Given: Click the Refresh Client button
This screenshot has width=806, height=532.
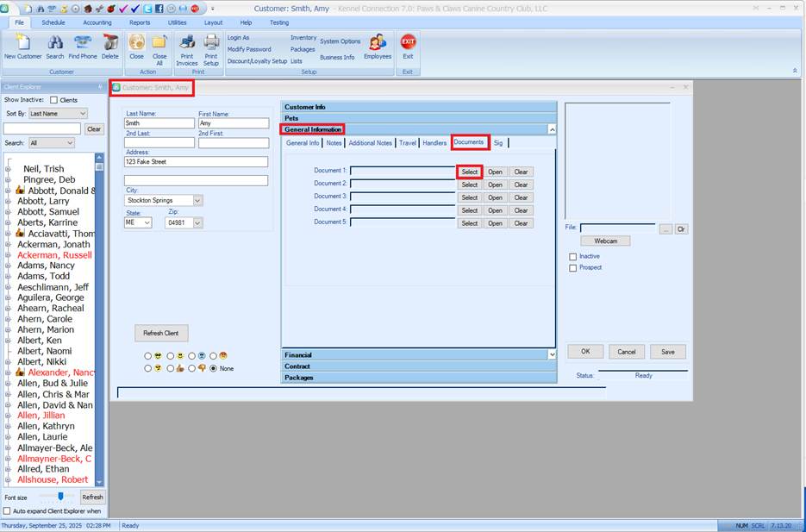Looking at the screenshot, I should [x=161, y=333].
